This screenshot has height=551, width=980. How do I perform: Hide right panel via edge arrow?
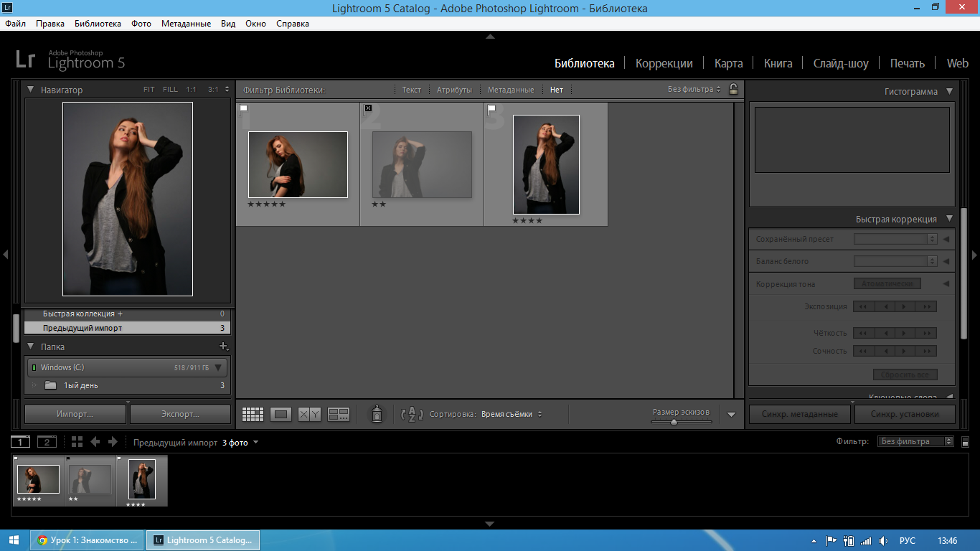tap(974, 255)
